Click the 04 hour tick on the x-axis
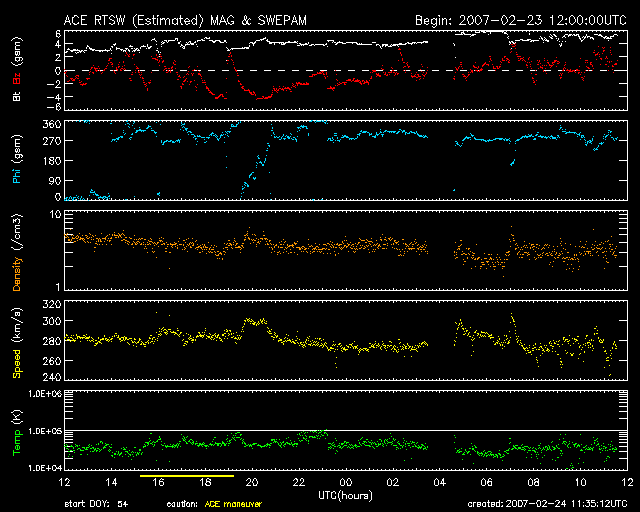The image size is (640, 512). pyautogui.click(x=440, y=484)
